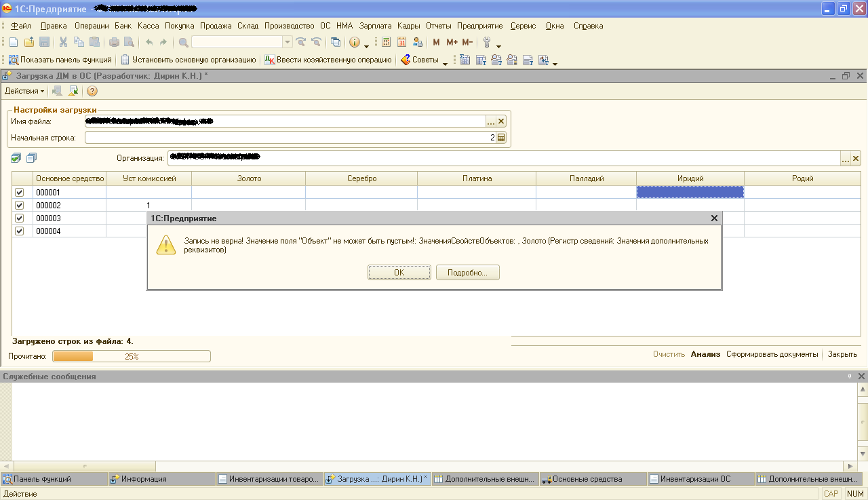Screen dimensions: 868x500
Task: Click the Uncheck all rows icon
Action: click(31, 158)
